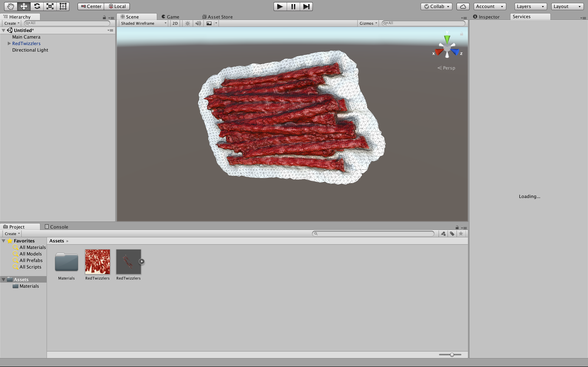Adjust the asset thumbnail size slider
Viewport: 588px width, 367px height.
pos(452,355)
